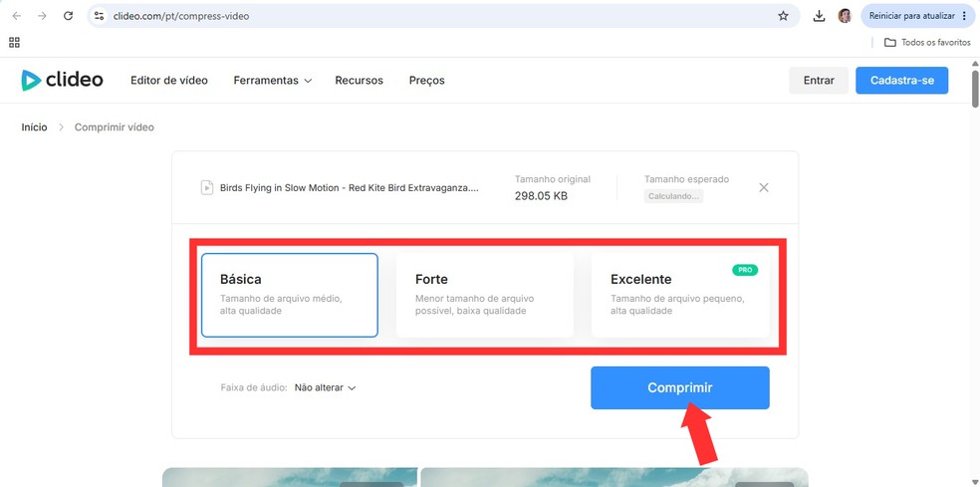Click the Faixa de áudio label

pos(254,387)
